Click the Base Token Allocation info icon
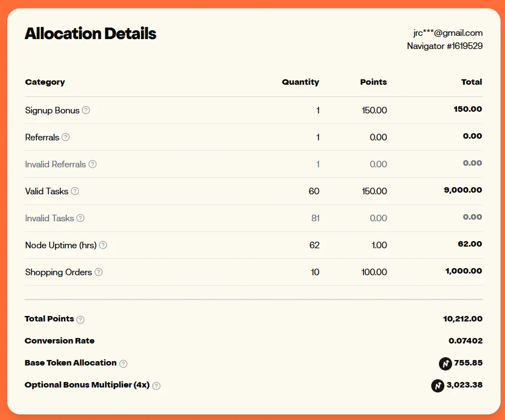 (123, 364)
